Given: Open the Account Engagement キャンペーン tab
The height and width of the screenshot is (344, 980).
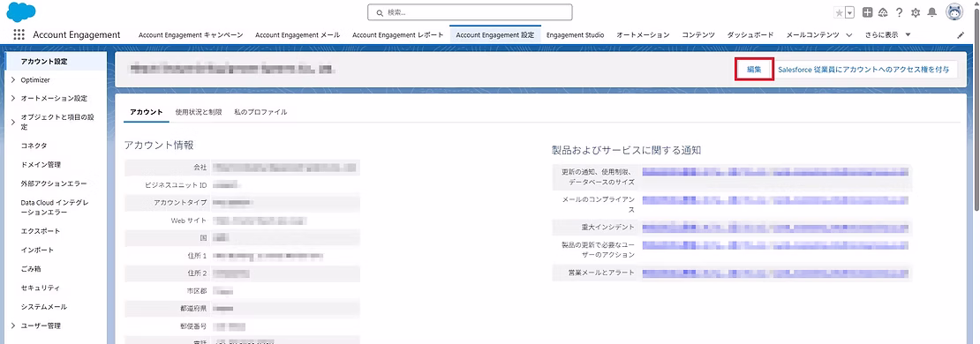Looking at the screenshot, I should point(191,35).
